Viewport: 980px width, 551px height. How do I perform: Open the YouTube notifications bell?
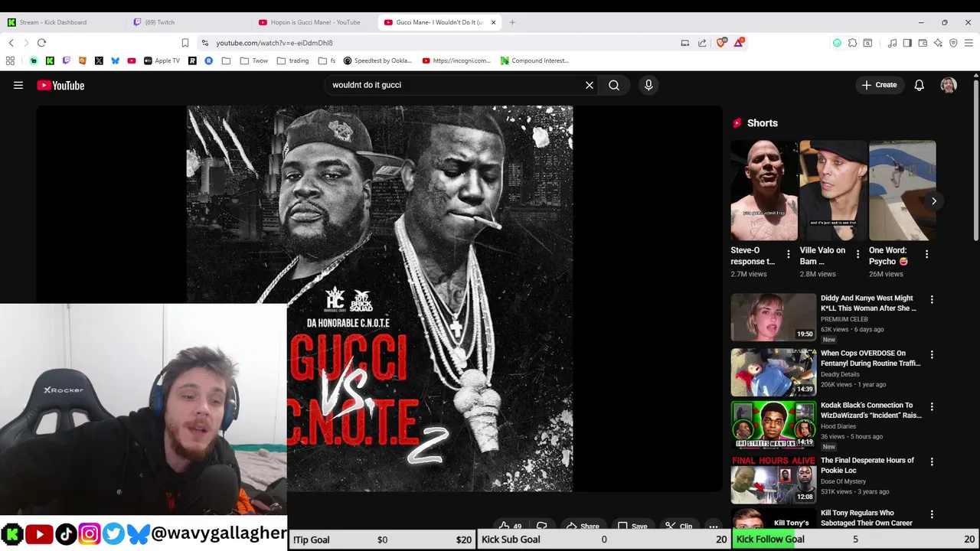919,85
